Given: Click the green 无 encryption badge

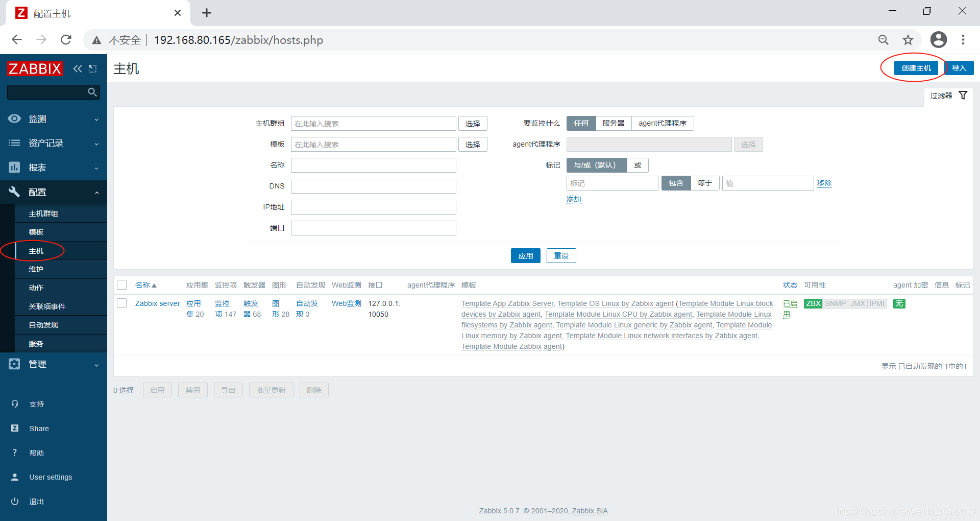Looking at the screenshot, I should click(x=899, y=303).
